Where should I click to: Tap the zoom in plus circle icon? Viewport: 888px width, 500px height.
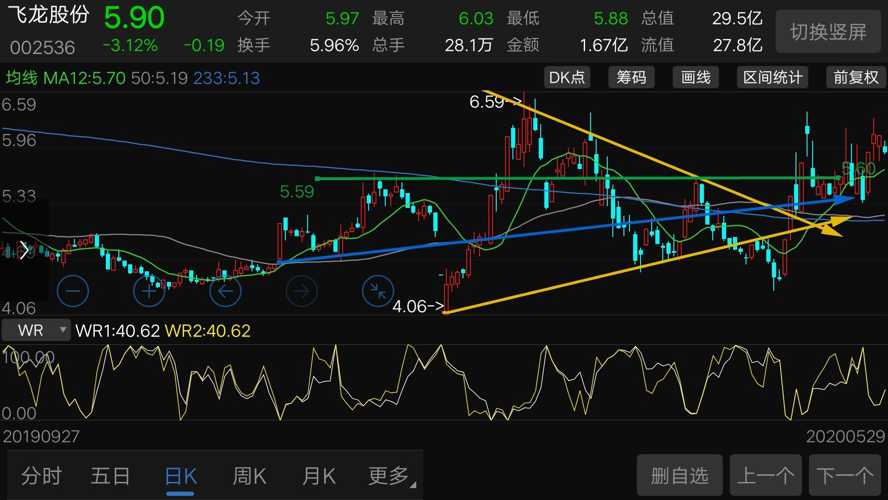[x=149, y=291]
